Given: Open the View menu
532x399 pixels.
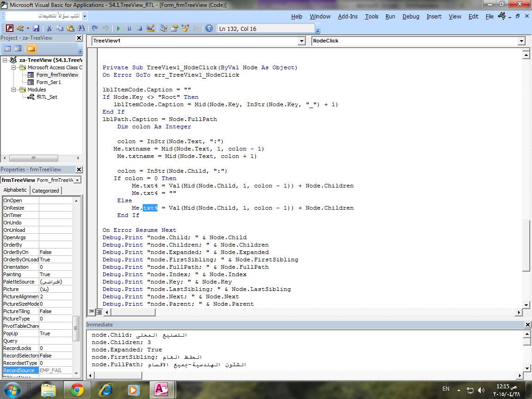Looking at the screenshot, I should point(454,16).
